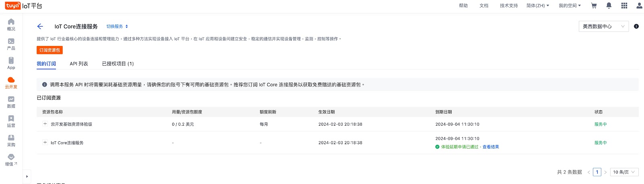Click the 到期日期 column header

click(x=444, y=112)
